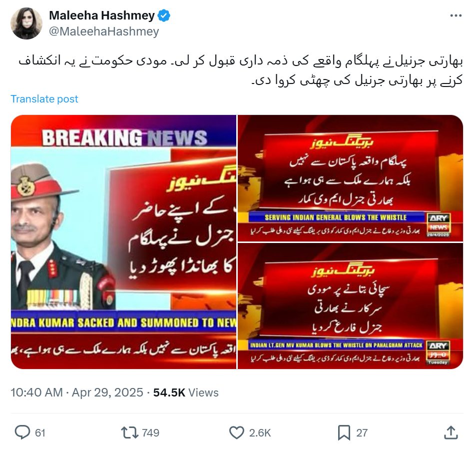
Task: Open the three-dot more options menu
Action: tap(456, 15)
